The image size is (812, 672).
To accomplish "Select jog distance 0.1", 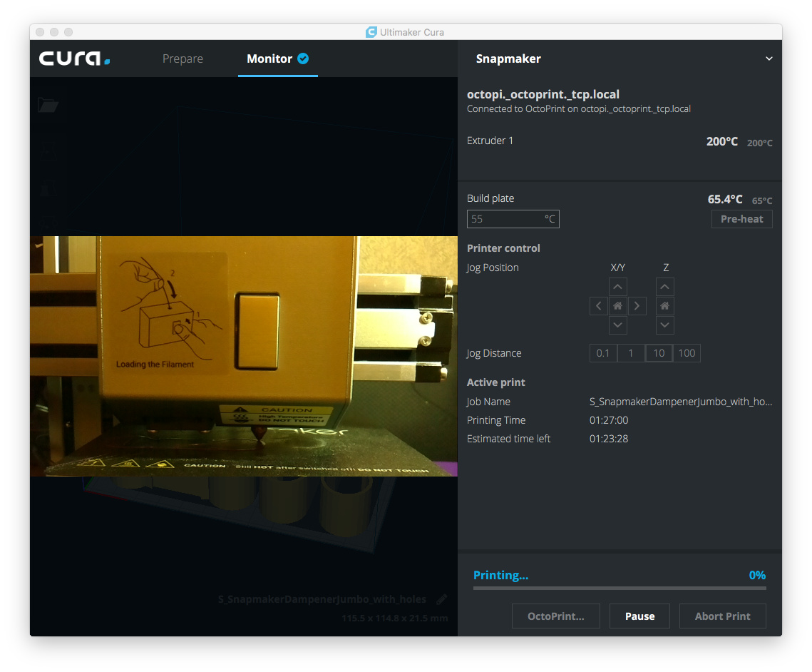I will tap(603, 353).
